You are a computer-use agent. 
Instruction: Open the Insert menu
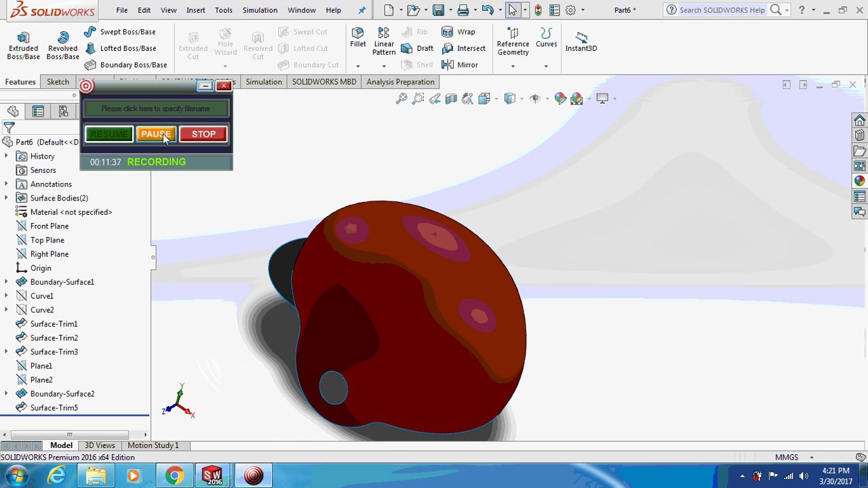point(195,10)
